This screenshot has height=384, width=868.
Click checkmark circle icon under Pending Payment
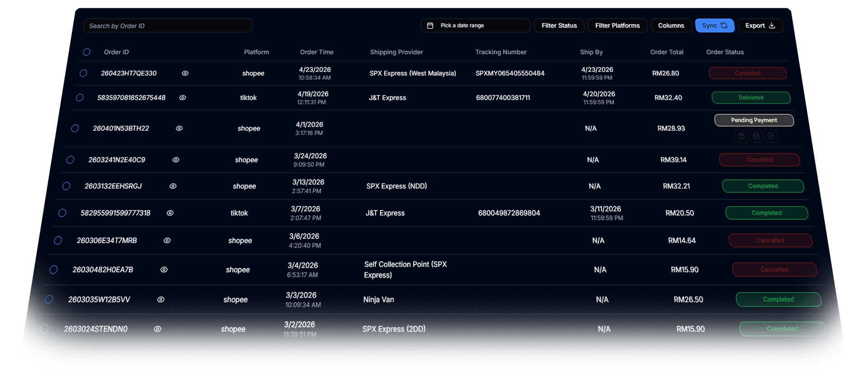[771, 136]
